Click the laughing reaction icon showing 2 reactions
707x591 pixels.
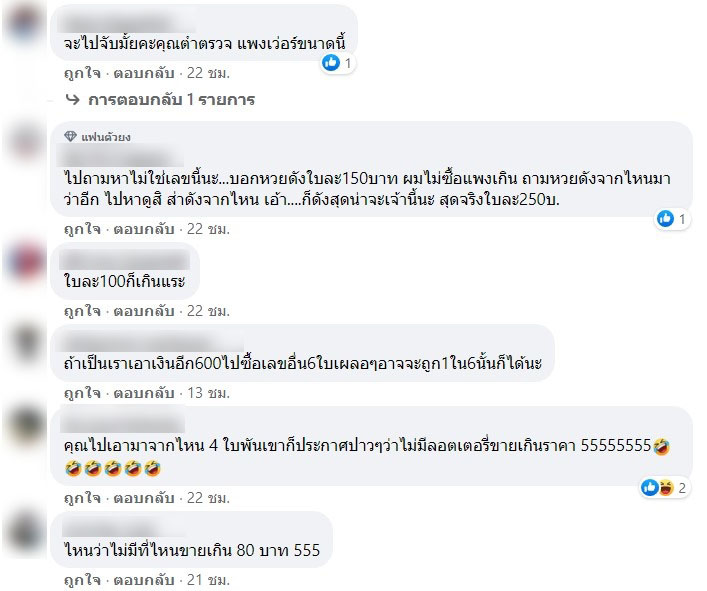[666, 487]
